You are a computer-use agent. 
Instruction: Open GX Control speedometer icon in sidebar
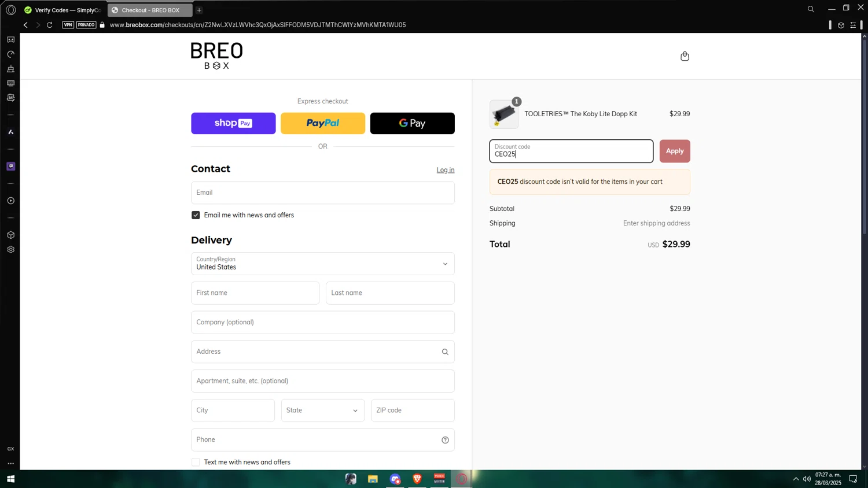[10, 54]
